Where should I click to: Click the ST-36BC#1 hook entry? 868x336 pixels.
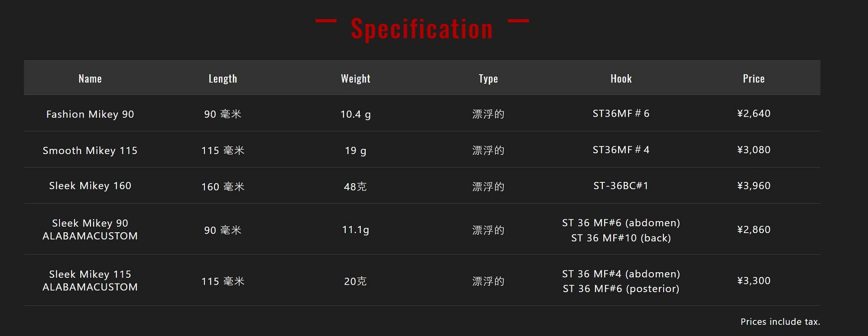[x=621, y=186]
